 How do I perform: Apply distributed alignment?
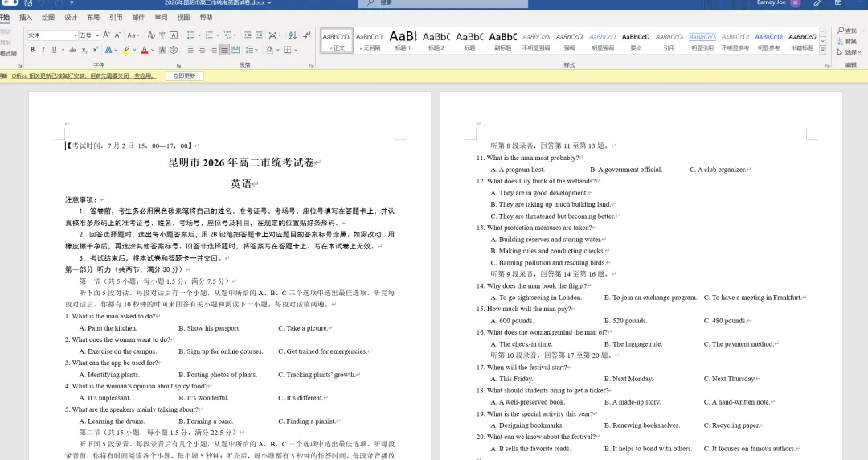tap(235, 50)
